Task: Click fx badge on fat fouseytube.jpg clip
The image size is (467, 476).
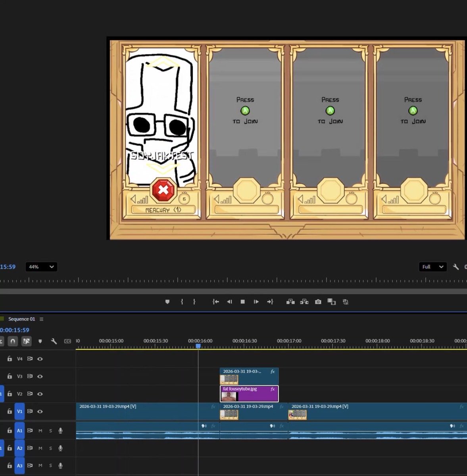Action: [273, 389]
